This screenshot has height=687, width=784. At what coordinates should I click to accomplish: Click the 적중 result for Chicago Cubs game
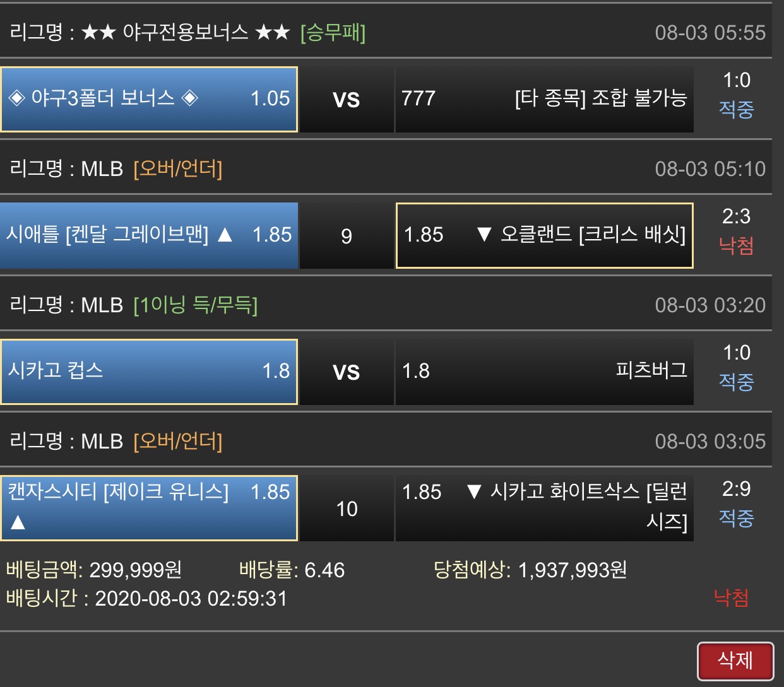coord(737,382)
